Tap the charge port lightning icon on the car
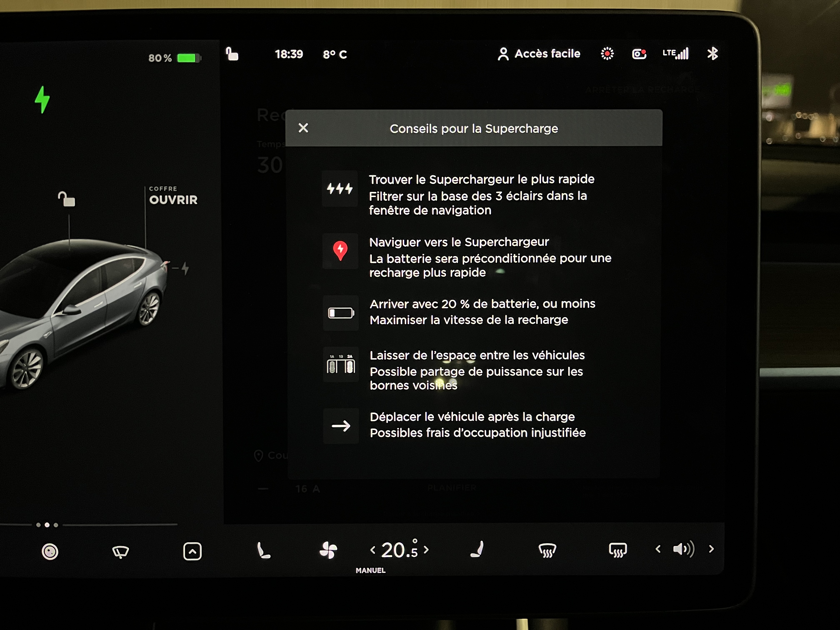Image resolution: width=840 pixels, height=630 pixels. (185, 268)
